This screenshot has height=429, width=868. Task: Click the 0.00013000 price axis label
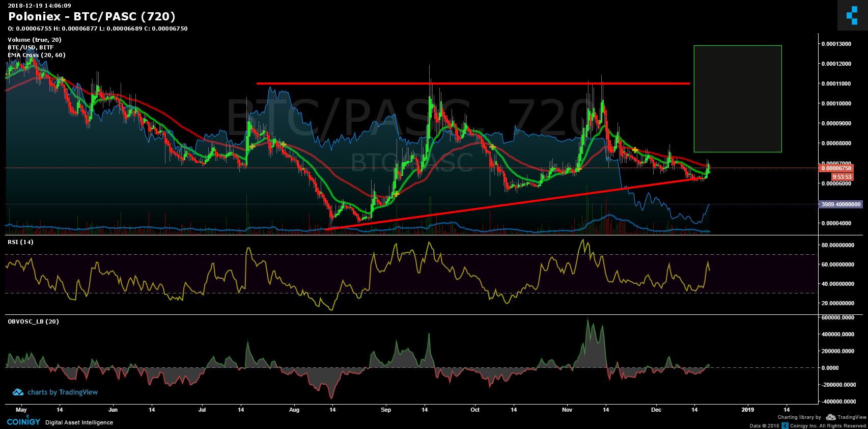pyautogui.click(x=836, y=44)
